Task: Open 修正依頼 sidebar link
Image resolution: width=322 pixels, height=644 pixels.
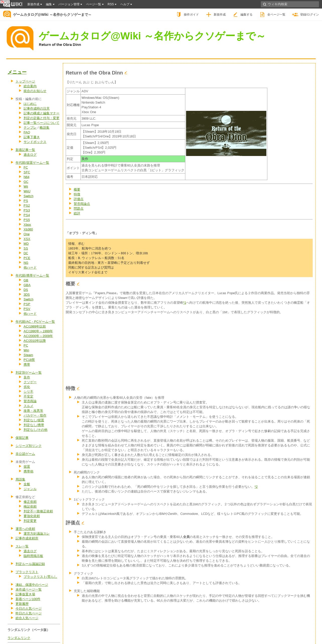Action: coord(30,502)
